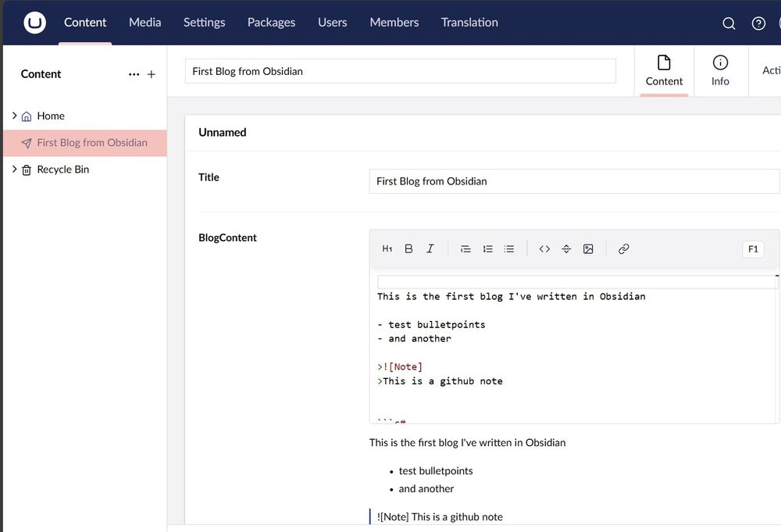The width and height of the screenshot is (781, 532).
Task: Open the search magnifier icon
Action: click(x=729, y=23)
